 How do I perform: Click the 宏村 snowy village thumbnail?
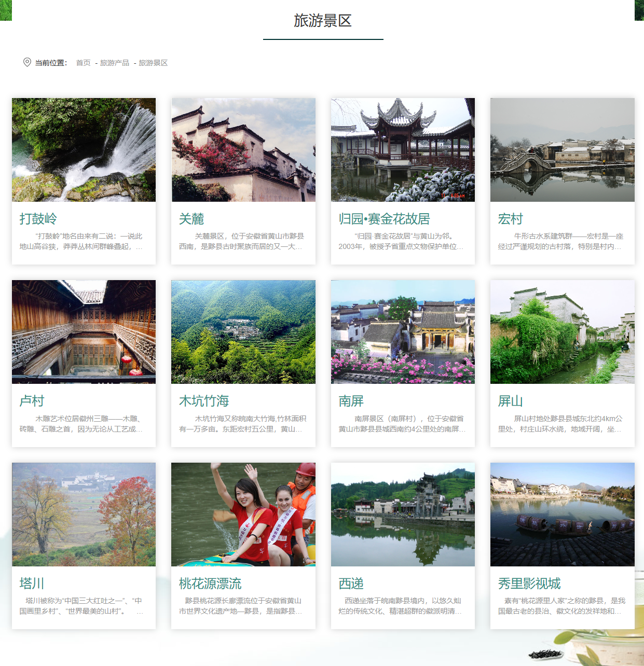pos(563,149)
